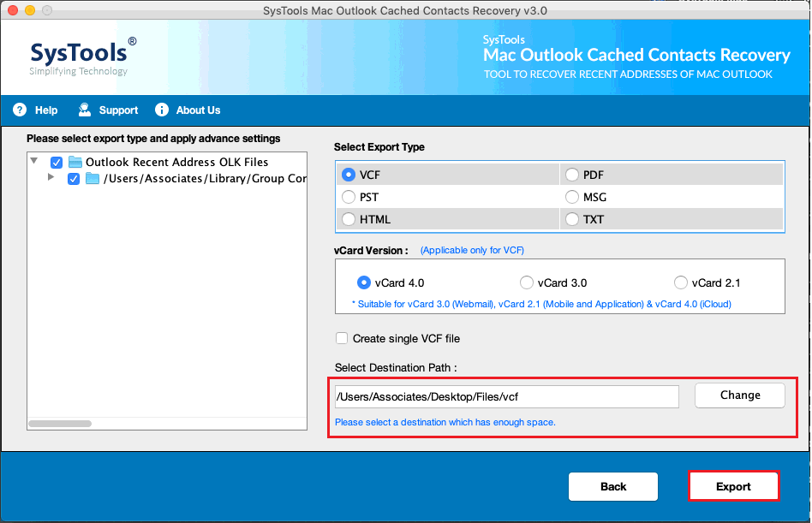This screenshot has height=523, width=812.
Task: Enable Create single VCF file checkbox
Action: [x=342, y=338]
